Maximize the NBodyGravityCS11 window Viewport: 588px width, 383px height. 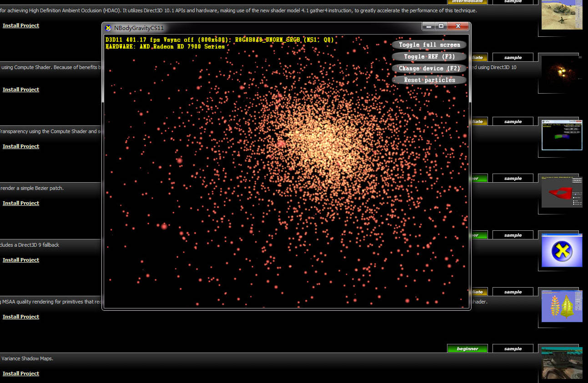(441, 26)
